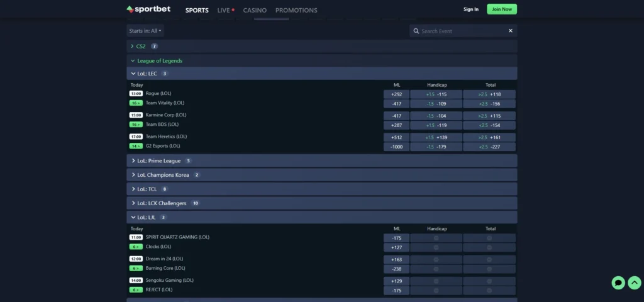Open Team Heretics (LOL) match
This screenshot has width=644, height=302.
166,137
